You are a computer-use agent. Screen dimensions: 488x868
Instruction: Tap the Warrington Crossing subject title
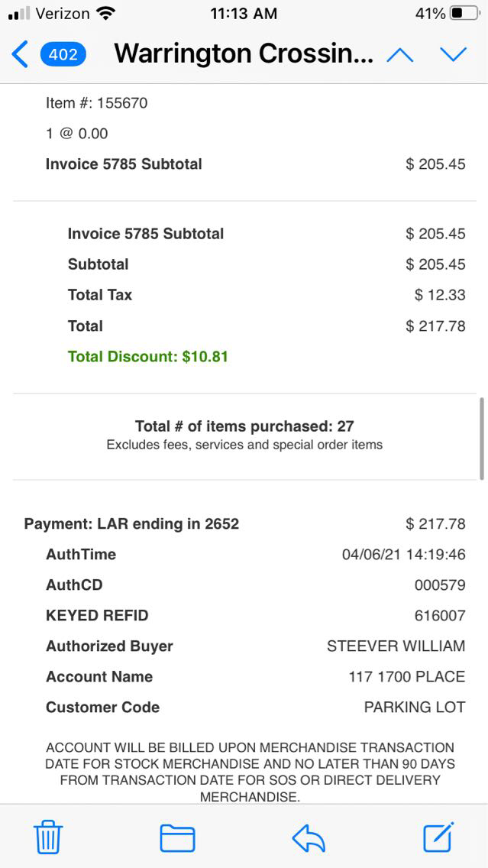point(244,54)
